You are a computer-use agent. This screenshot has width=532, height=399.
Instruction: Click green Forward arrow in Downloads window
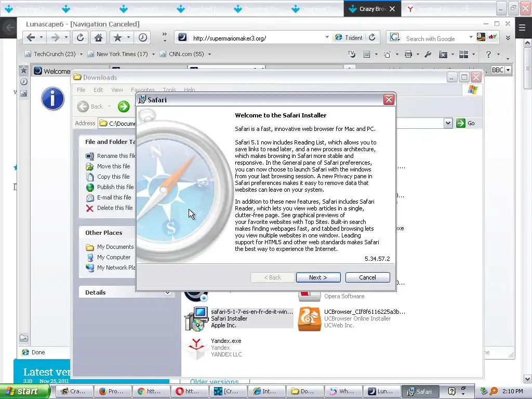(124, 107)
